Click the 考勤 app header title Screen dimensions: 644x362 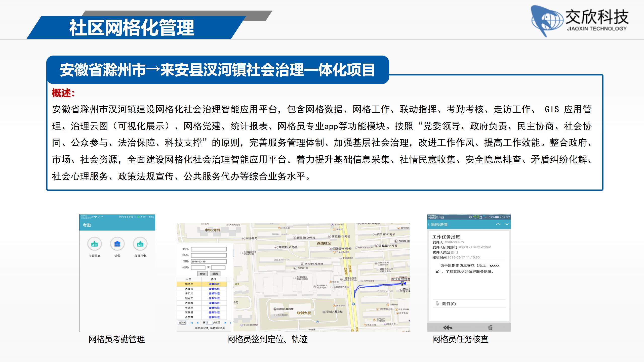[87, 225]
